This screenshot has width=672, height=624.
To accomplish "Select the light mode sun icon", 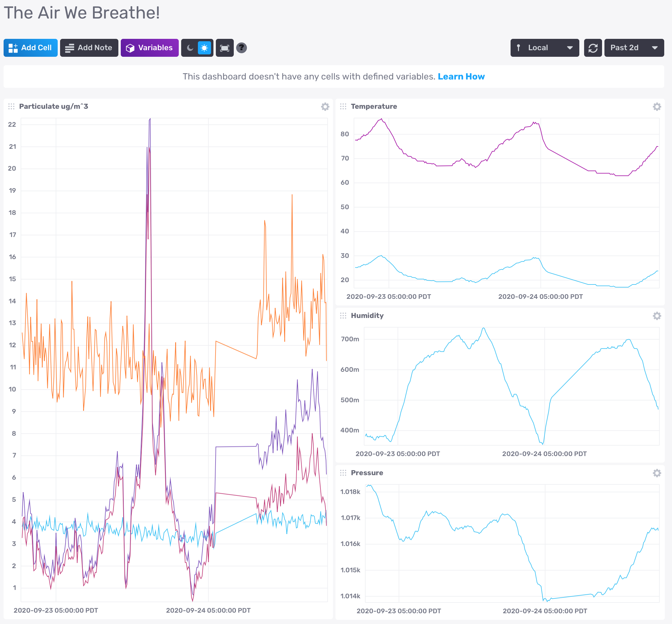I will tap(204, 48).
